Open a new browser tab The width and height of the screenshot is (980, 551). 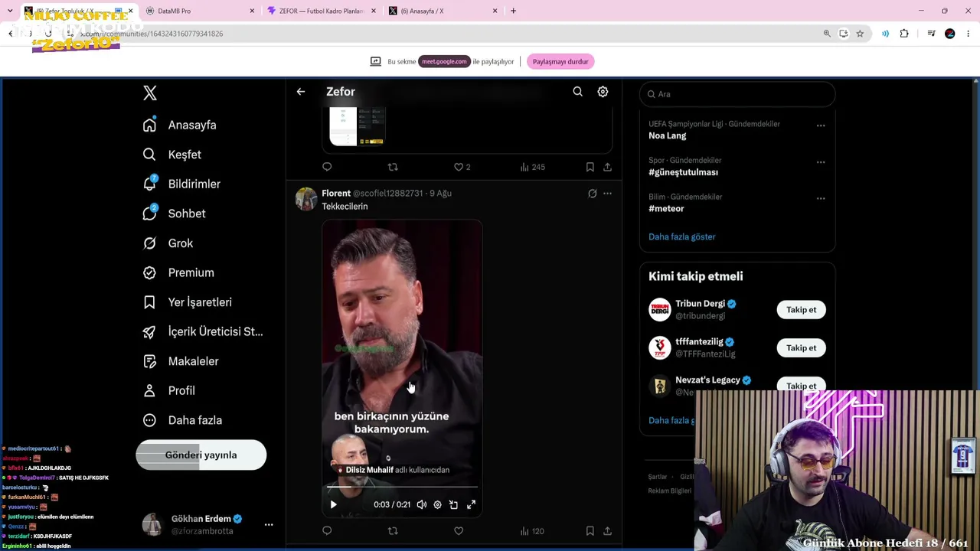pos(513,11)
